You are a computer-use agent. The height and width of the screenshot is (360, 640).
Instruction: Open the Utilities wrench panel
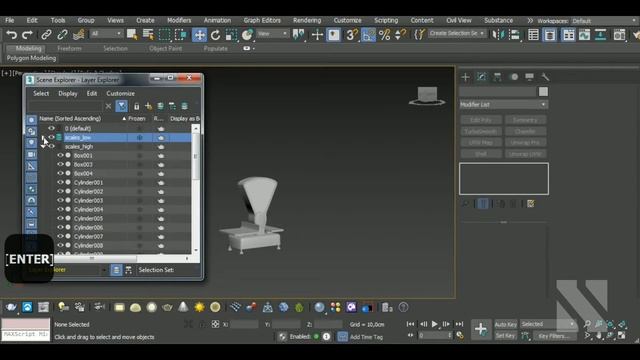[545, 77]
